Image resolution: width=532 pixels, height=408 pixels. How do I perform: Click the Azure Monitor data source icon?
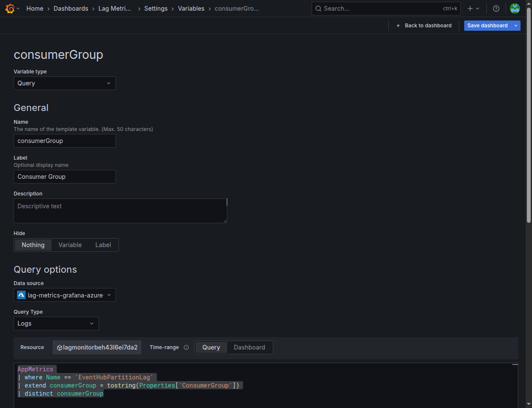[21, 295]
